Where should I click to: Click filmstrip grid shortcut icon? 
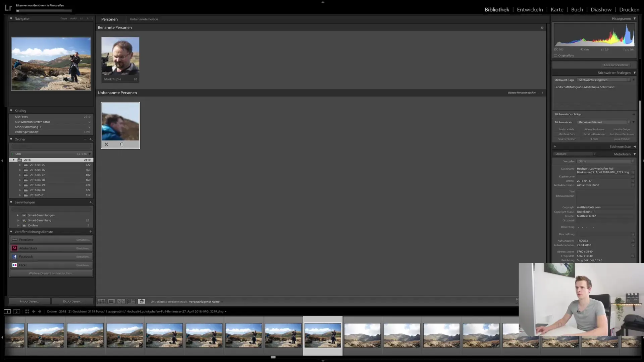pyautogui.click(x=27, y=311)
